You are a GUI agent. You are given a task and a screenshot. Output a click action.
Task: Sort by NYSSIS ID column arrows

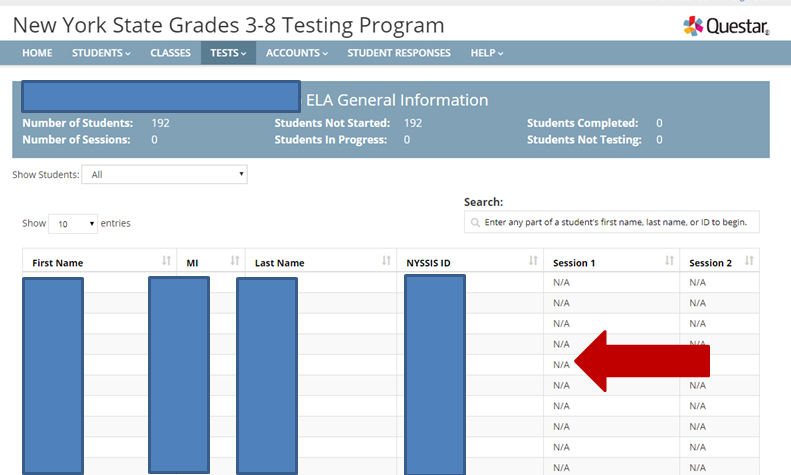(x=533, y=261)
